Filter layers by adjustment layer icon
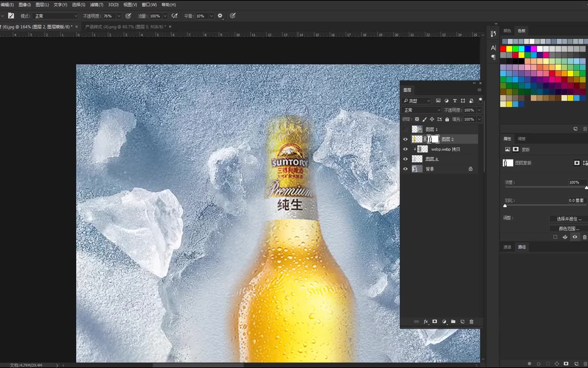The height and width of the screenshot is (368, 588). [x=446, y=101]
